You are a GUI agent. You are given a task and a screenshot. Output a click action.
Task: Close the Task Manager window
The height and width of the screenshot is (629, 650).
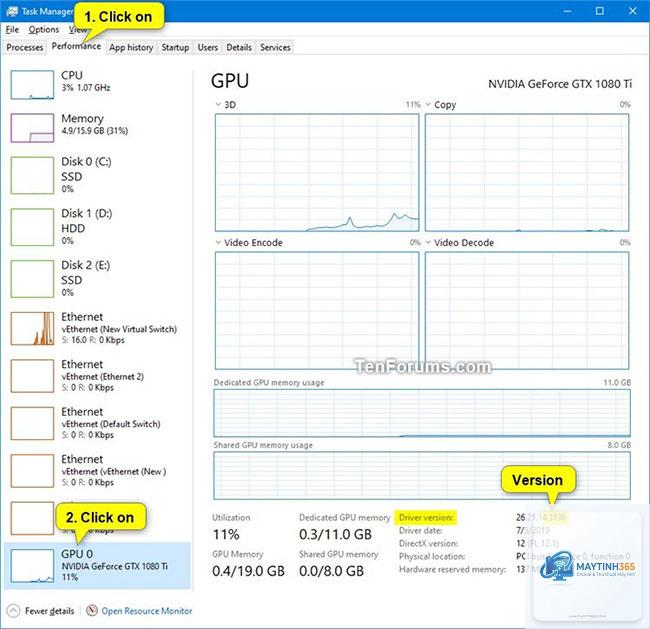(x=633, y=11)
